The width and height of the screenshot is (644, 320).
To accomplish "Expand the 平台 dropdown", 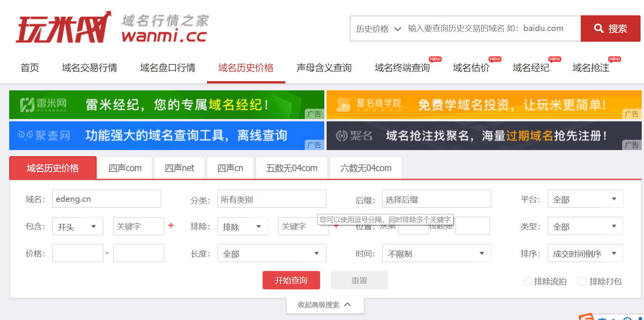I will click(x=585, y=199).
